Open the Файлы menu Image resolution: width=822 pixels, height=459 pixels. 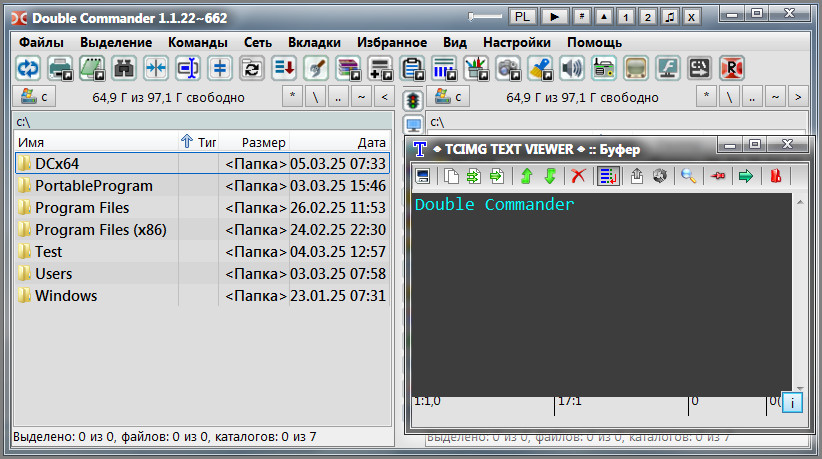(41, 42)
